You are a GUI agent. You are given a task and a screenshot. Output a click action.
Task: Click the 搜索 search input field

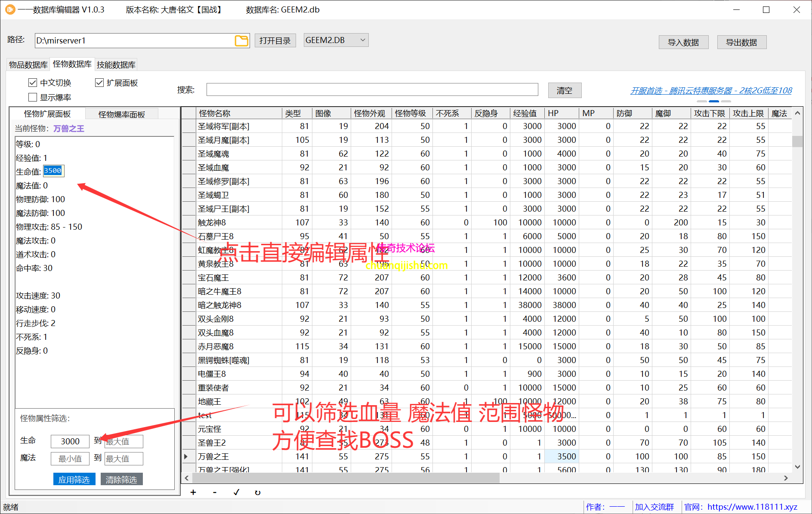click(x=372, y=89)
